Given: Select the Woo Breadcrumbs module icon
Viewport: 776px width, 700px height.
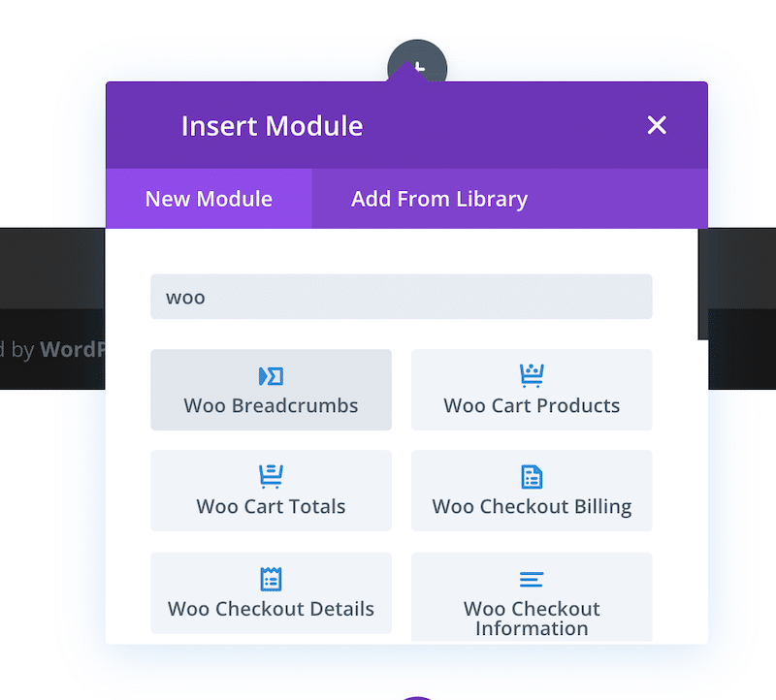Looking at the screenshot, I should click(x=272, y=376).
